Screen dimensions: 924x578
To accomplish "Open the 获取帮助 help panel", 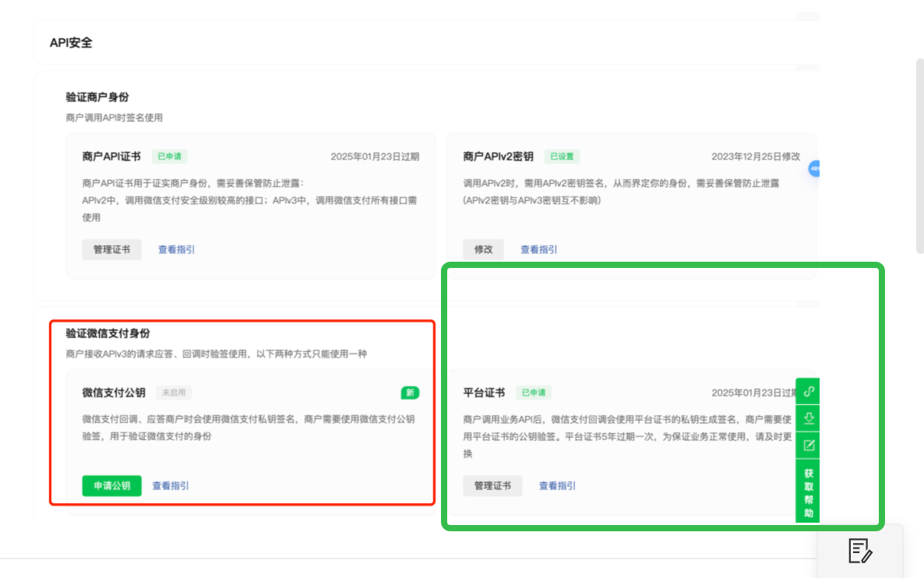I will (x=809, y=492).
